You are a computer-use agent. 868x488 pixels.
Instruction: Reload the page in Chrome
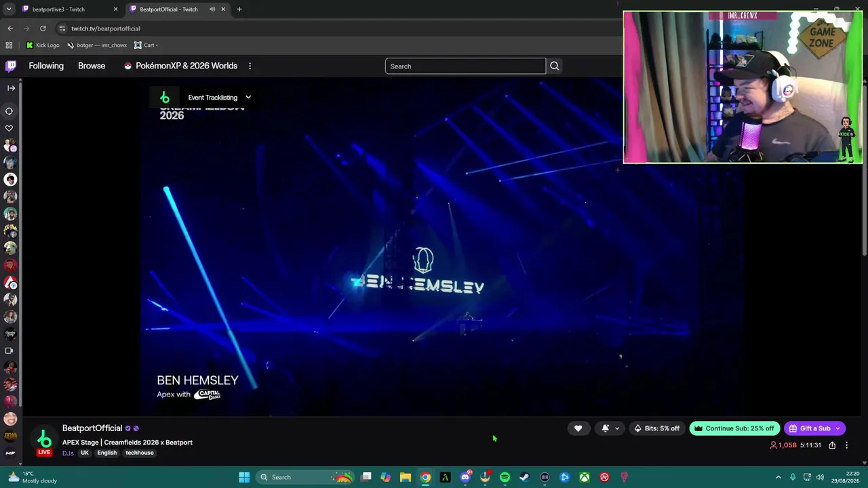[x=43, y=28]
